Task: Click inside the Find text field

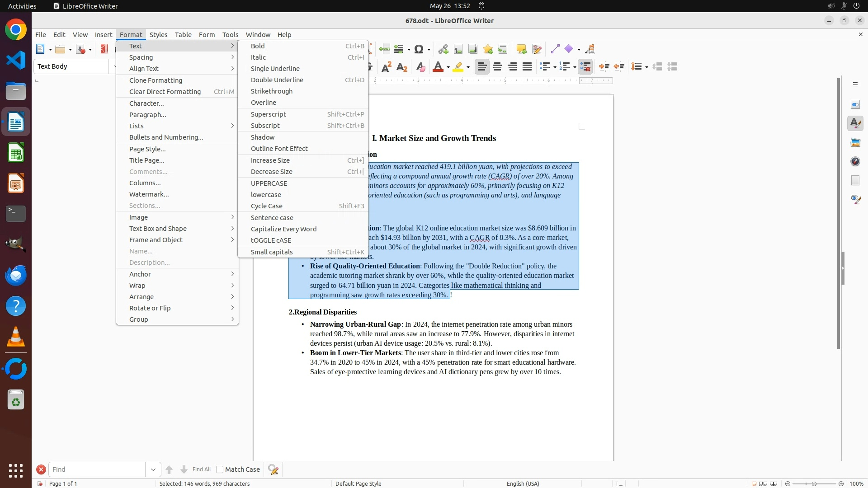Action: coord(97,469)
